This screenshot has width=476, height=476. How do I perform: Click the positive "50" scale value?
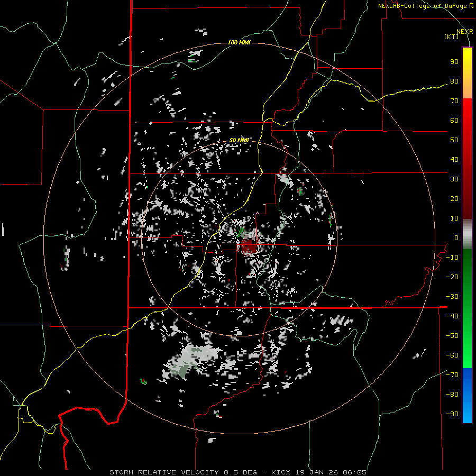point(454,140)
